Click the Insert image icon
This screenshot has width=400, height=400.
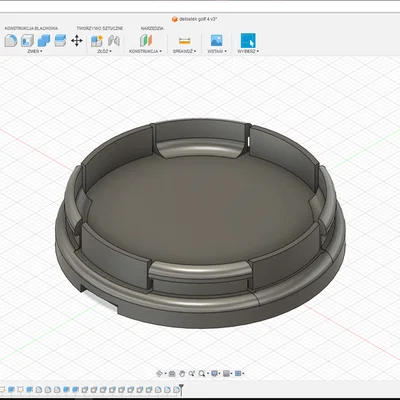[x=217, y=40]
